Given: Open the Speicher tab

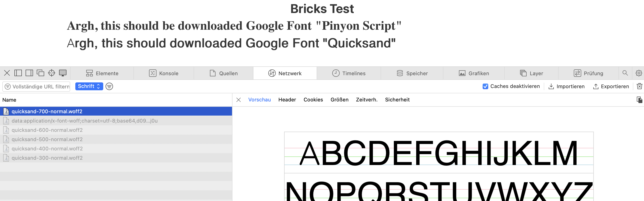Looking at the screenshot, I should coord(412,73).
